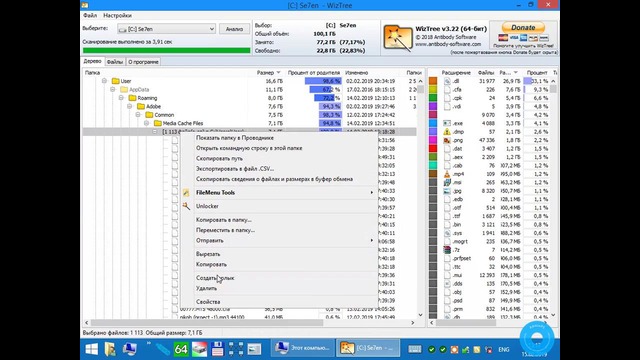Click the 16,6 ГБ size of User
This screenshot has width=640, height=360.
(274, 81)
